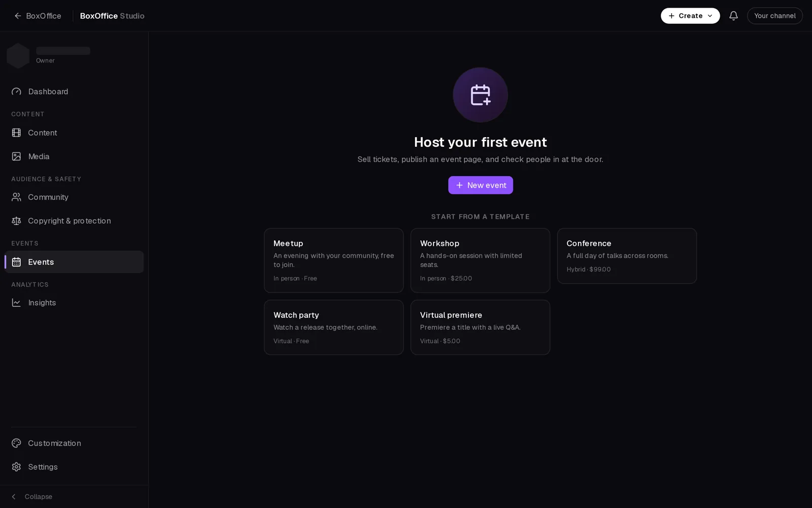This screenshot has height=508, width=812.
Task: Click the Owner role label
Action: [x=45, y=60]
